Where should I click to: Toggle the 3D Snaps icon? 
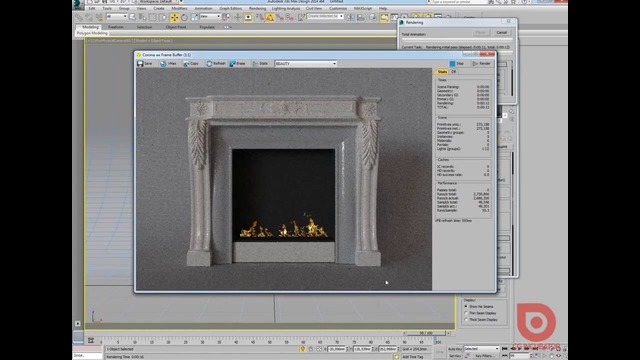[260, 17]
